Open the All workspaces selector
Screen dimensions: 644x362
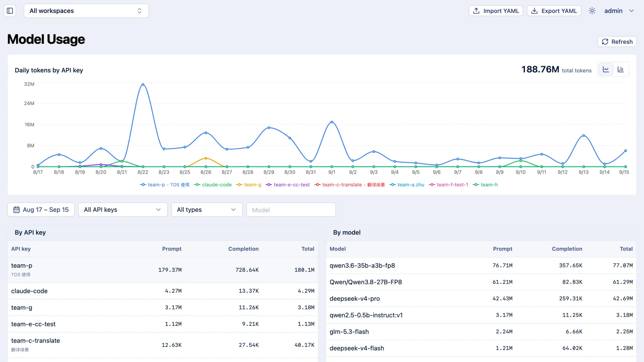coord(86,11)
